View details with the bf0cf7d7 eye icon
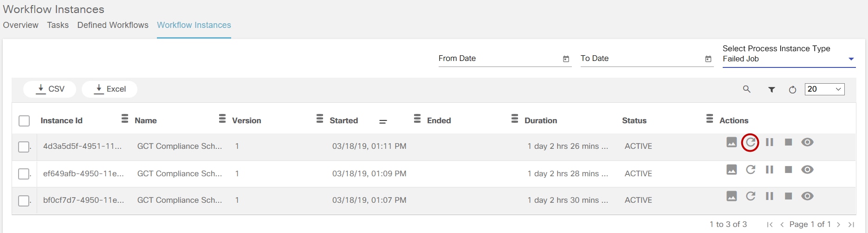 point(807,196)
